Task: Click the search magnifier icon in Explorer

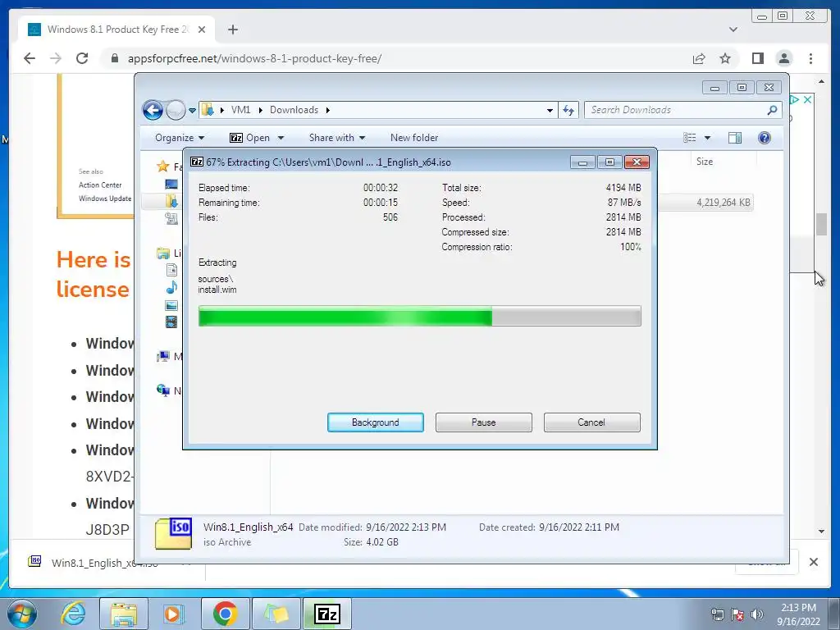Action: [772, 110]
